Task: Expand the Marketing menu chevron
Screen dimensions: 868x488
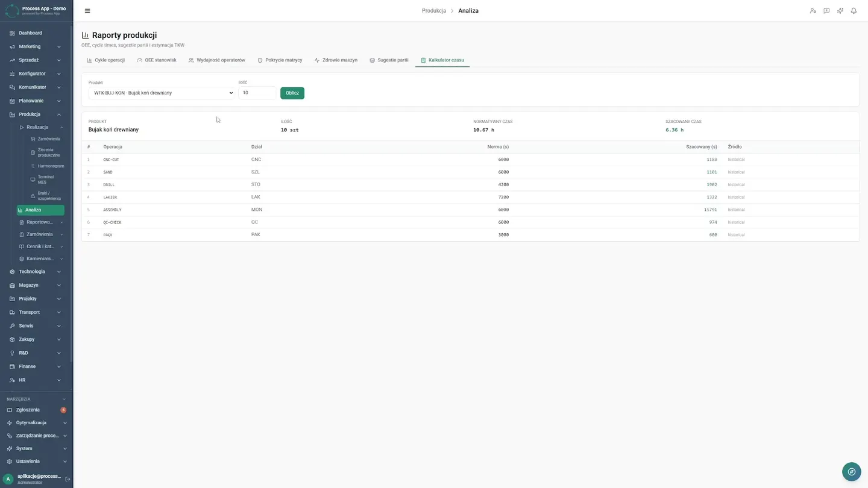Action: (59, 46)
